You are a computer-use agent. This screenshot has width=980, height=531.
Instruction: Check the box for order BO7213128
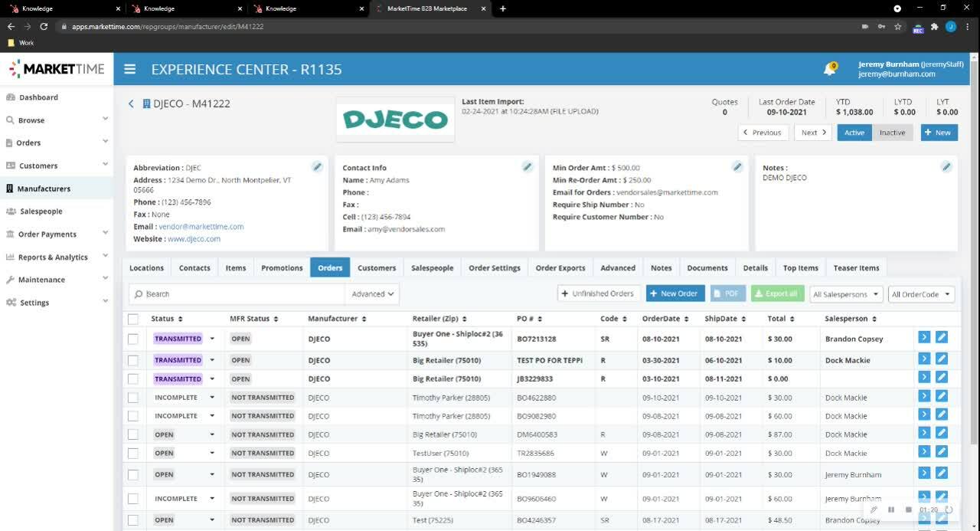click(133, 339)
